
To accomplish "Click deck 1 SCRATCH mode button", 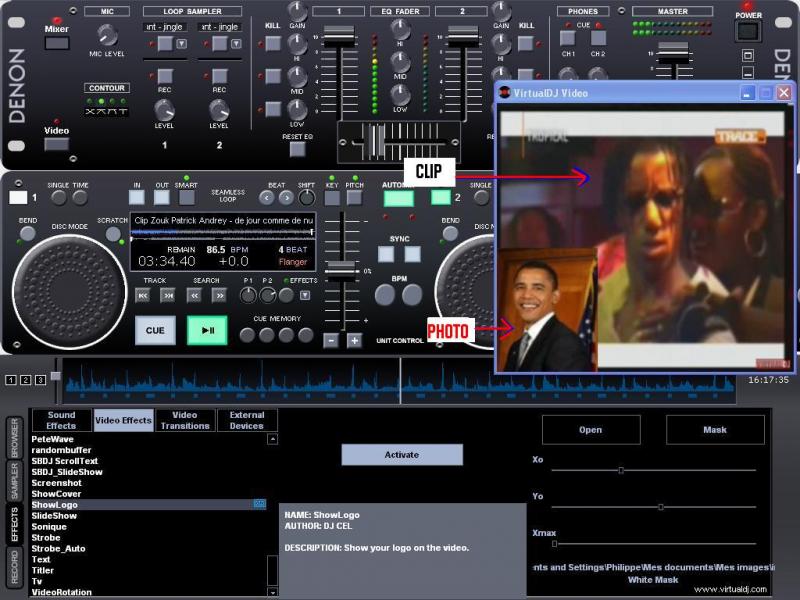I will click(113, 234).
